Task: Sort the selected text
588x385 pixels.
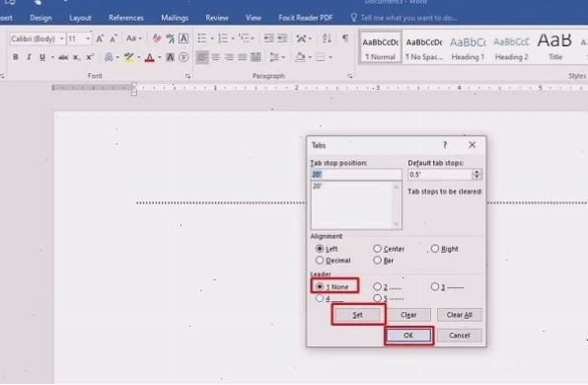Action: pyautogui.click(x=327, y=38)
